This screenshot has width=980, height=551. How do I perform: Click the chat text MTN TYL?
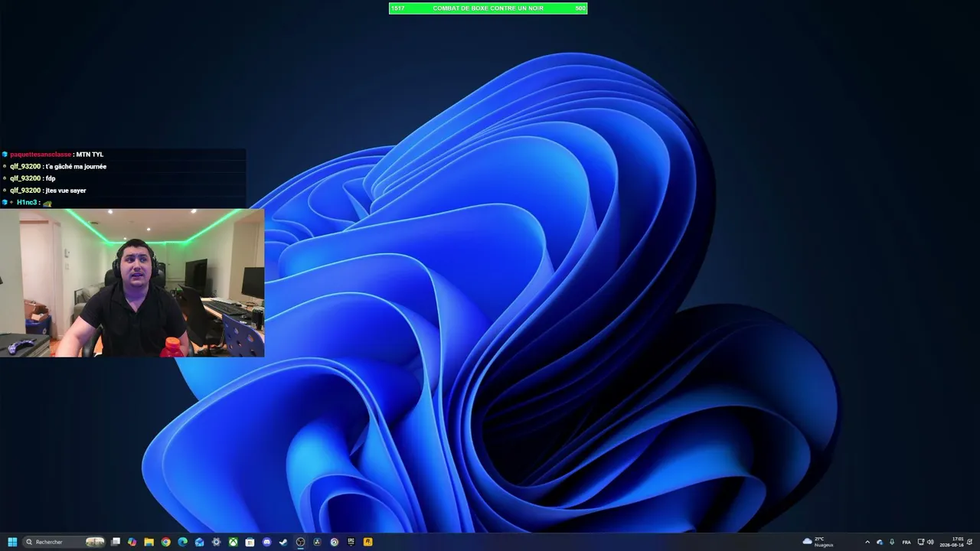(90, 155)
